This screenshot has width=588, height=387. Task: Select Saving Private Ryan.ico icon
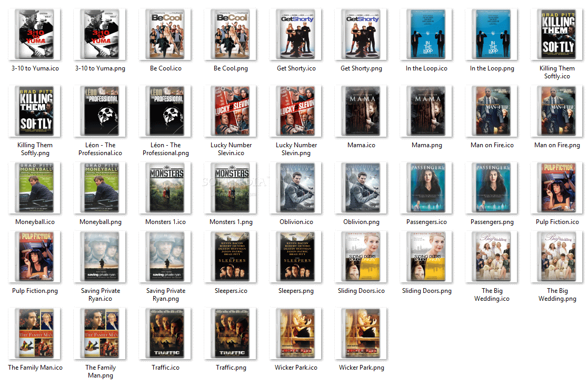pyautogui.click(x=100, y=257)
